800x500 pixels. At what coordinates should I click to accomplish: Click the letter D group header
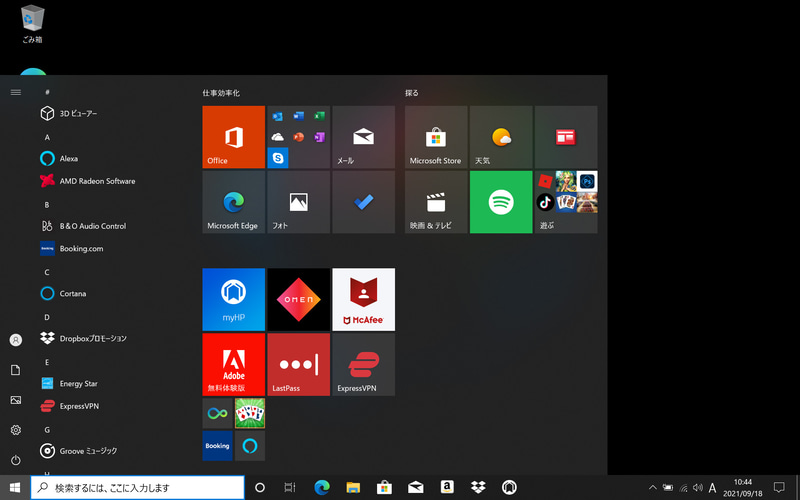click(x=47, y=317)
